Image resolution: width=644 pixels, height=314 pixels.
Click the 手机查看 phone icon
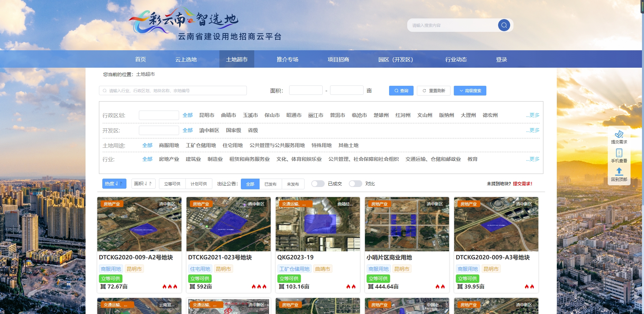(619, 153)
